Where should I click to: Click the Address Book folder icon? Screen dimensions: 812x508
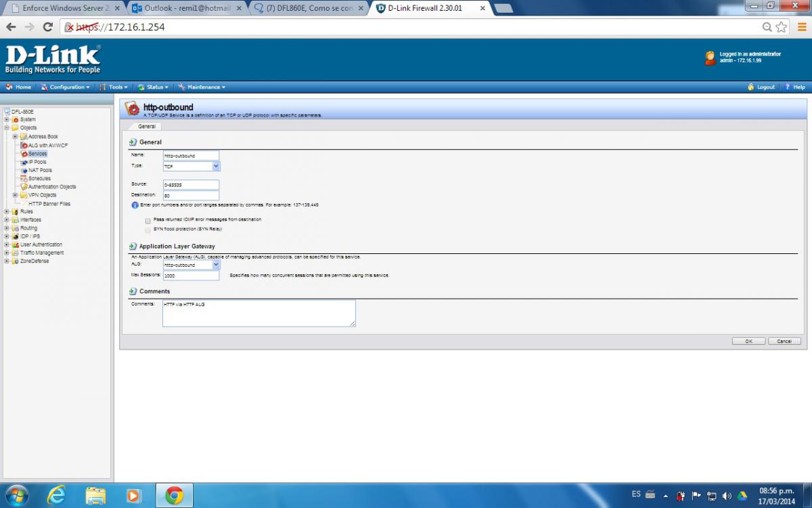[24, 137]
